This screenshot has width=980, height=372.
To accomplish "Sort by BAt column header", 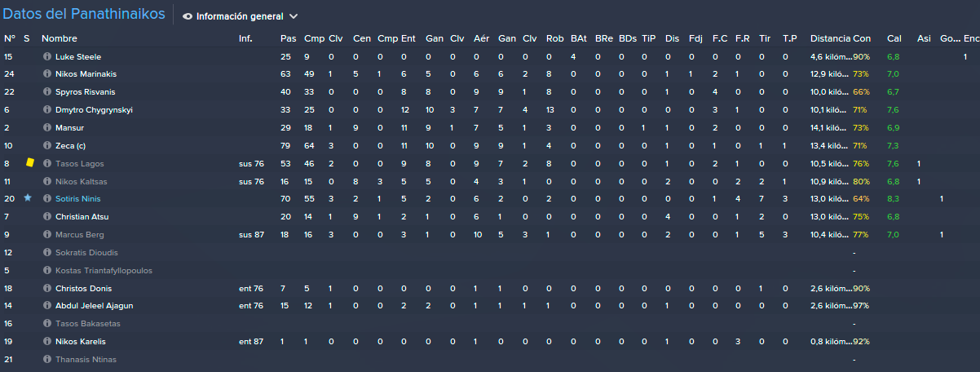I will (578, 38).
